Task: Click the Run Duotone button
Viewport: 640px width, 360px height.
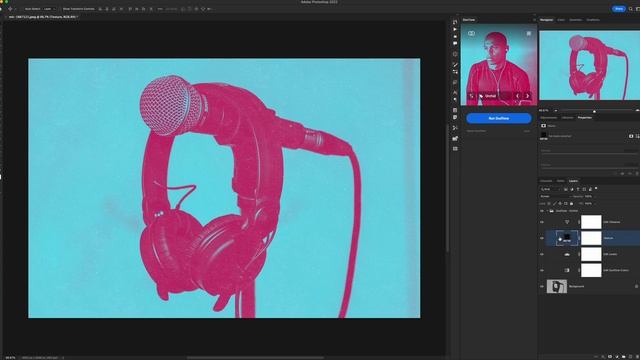Action: pos(499,118)
